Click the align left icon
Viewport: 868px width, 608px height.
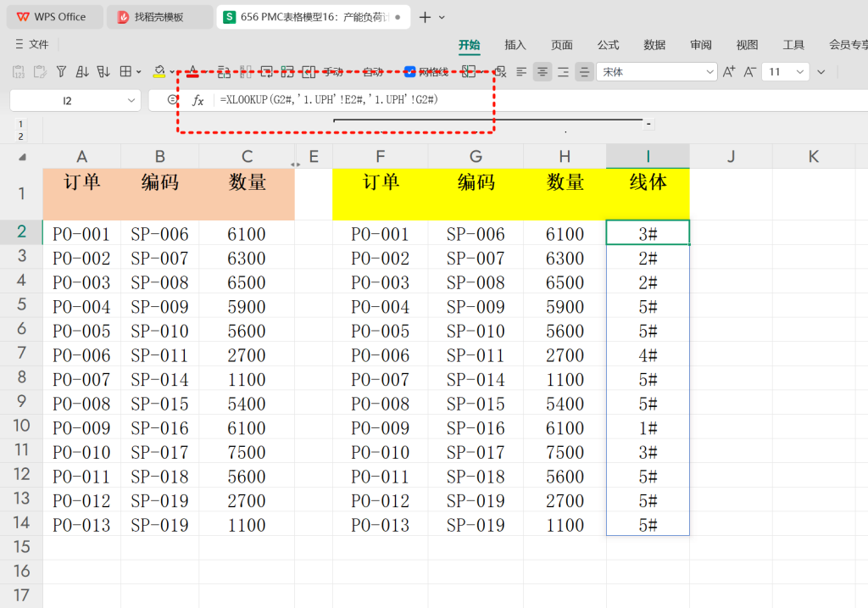coord(521,71)
